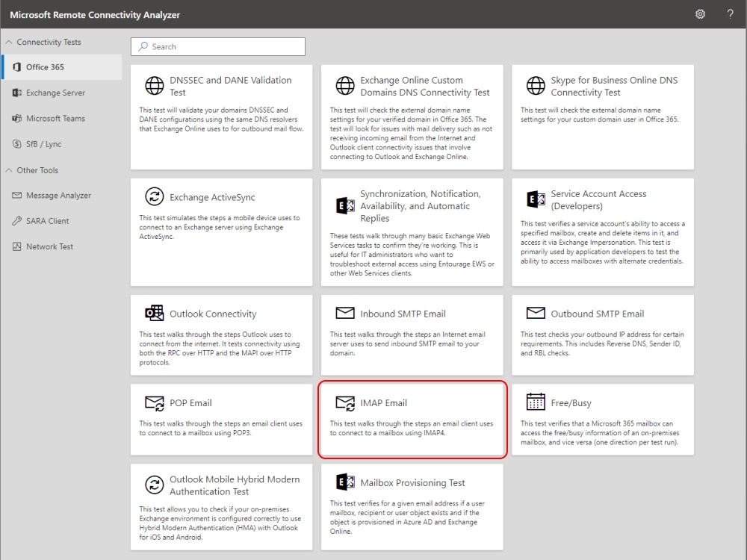Click the Service Account Access Exchange icon

coord(536,199)
